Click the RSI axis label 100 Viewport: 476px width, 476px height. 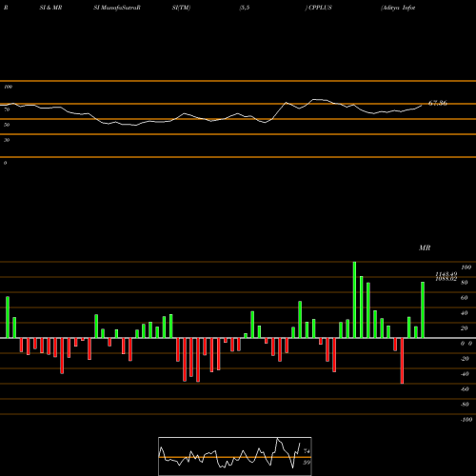[8, 87]
